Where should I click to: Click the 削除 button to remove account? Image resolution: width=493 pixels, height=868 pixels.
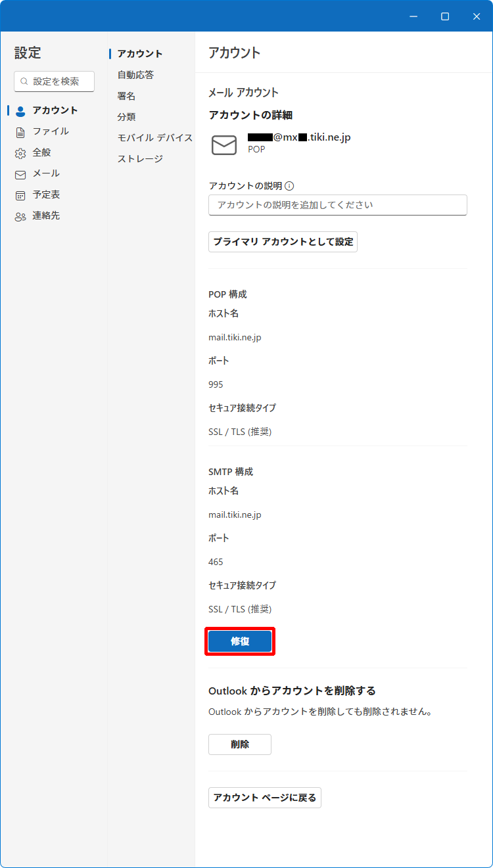click(239, 744)
